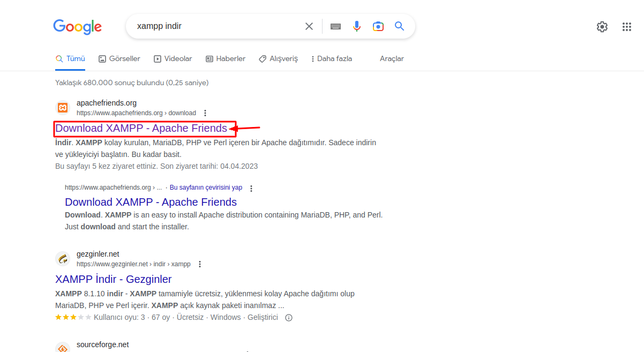The image size is (644, 352).
Task: Click the rating info icon beside Geliştirici
Action: click(x=289, y=317)
